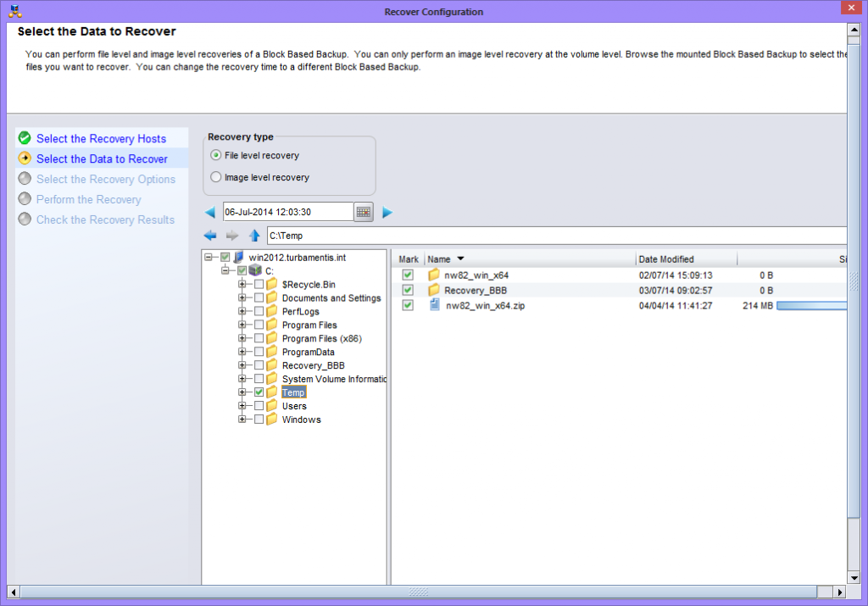Navigate back using the back arrow icon
868x606 pixels.
click(x=209, y=235)
